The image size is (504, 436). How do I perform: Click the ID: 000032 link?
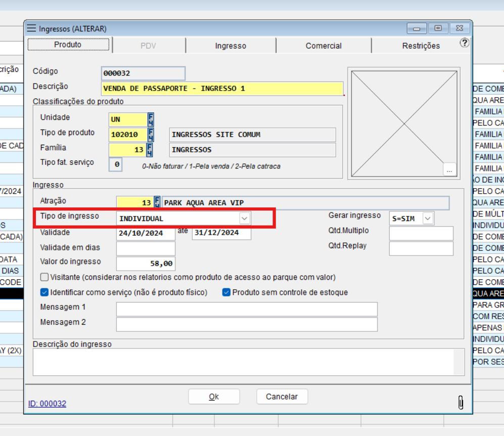[47, 404]
